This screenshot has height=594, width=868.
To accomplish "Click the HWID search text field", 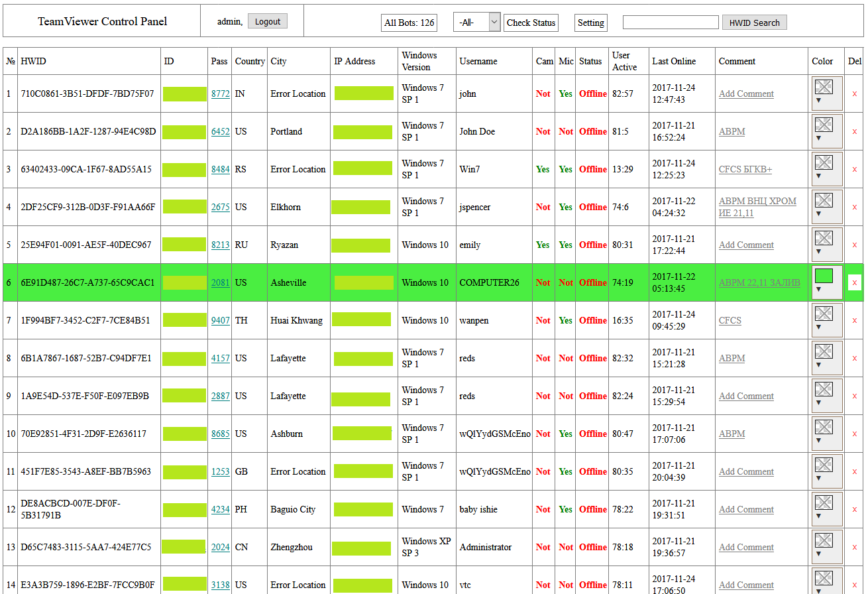I will [670, 23].
